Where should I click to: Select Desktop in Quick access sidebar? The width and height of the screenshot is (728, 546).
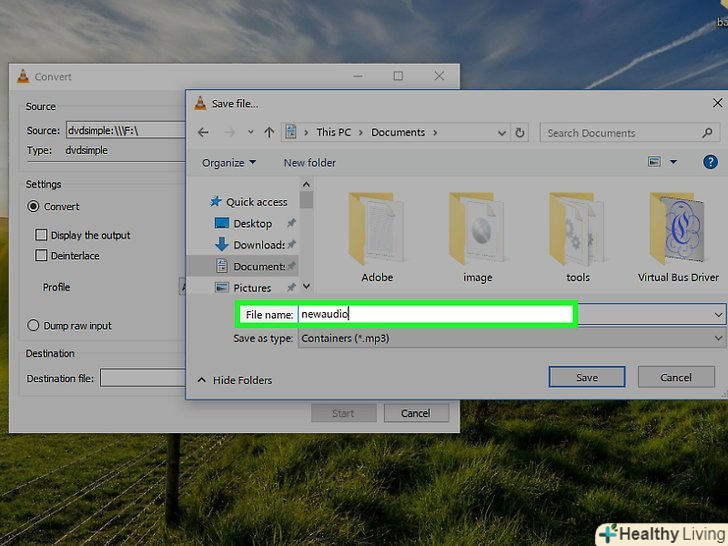252,224
